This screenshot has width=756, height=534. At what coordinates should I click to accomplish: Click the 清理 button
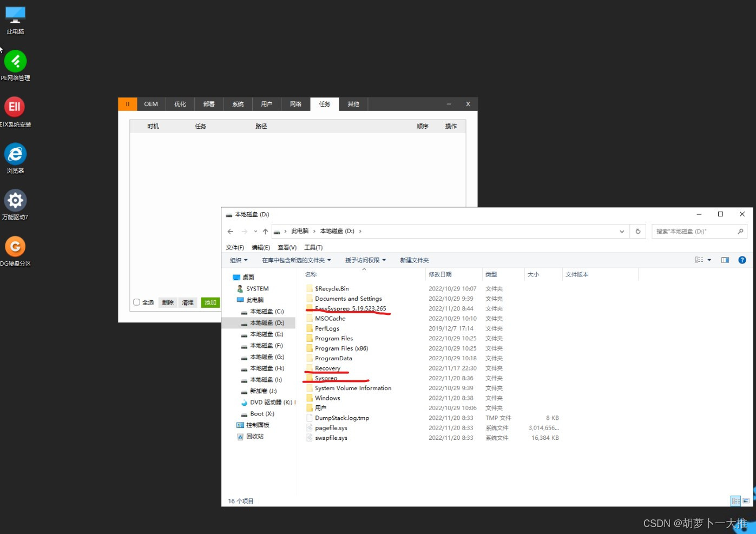[188, 302]
